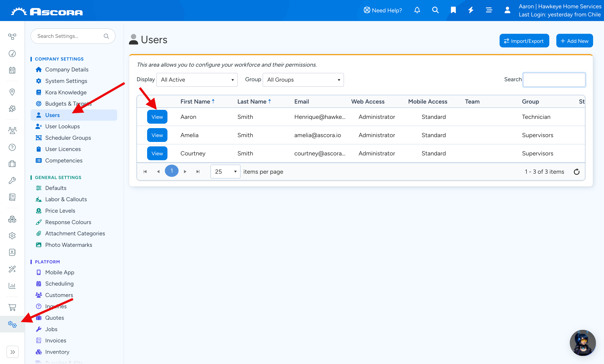The height and width of the screenshot is (364, 604).
Task: Open the calendar schedule icon in left rail
Action: pyautogui.click(x=12, y=71)
